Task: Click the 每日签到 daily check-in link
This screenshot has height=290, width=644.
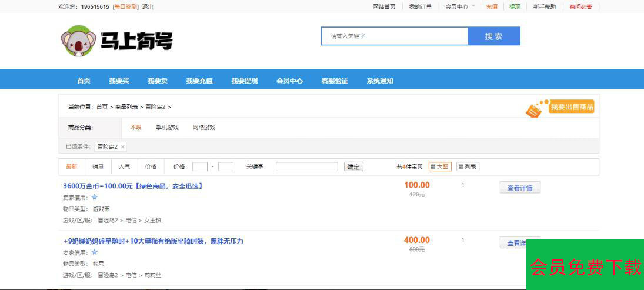Action: [x=125, y=7]
